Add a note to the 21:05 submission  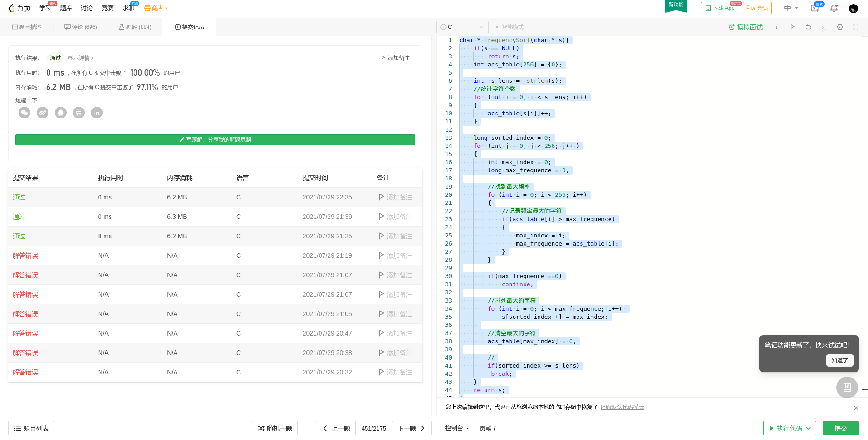[x=396, y=314]
